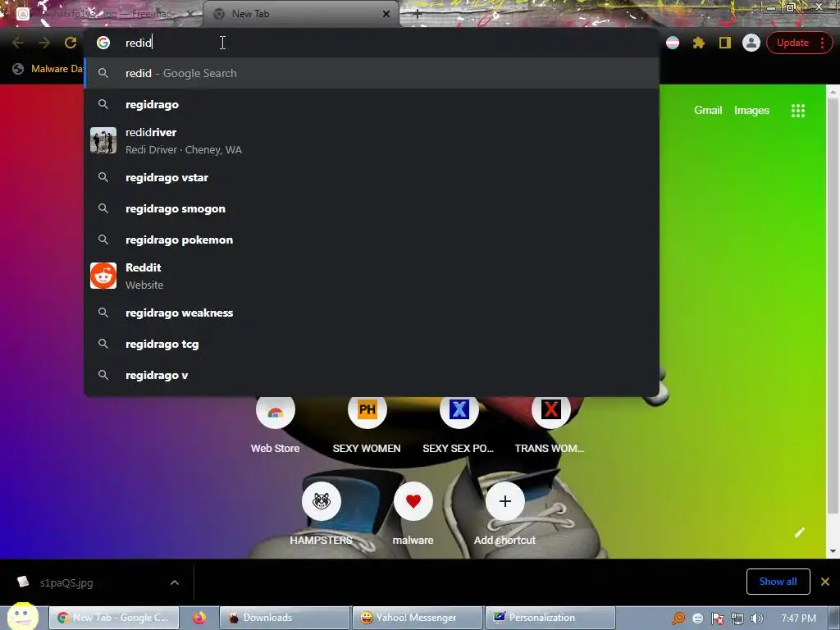Click the flag with red X tray icon
This screenshot has height=630, width=840.
tap(717, 619)
